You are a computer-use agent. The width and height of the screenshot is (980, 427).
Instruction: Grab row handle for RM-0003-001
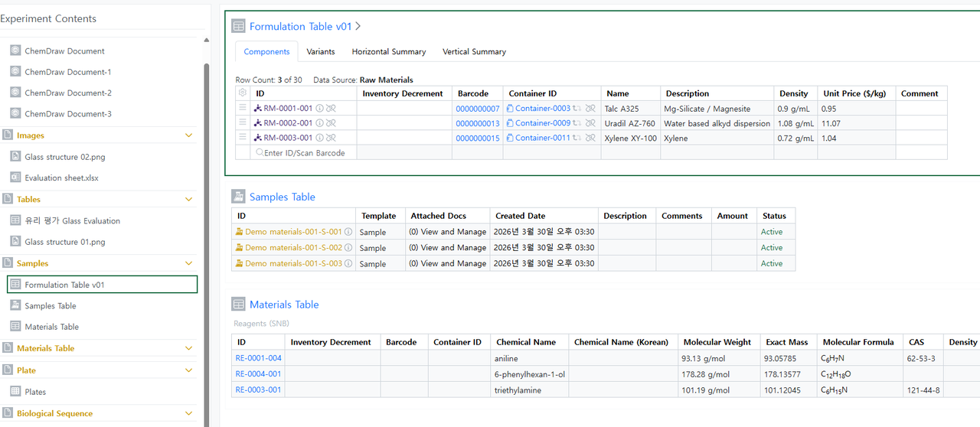[x=243, y=138]
